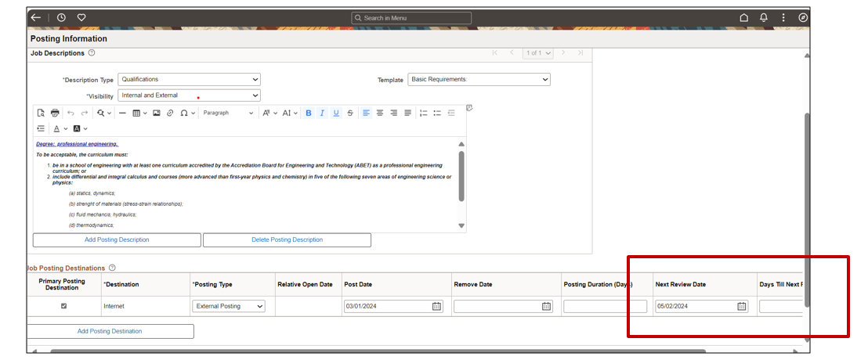Open the font family dropdown
868x360 pixels.
(269, 113)
